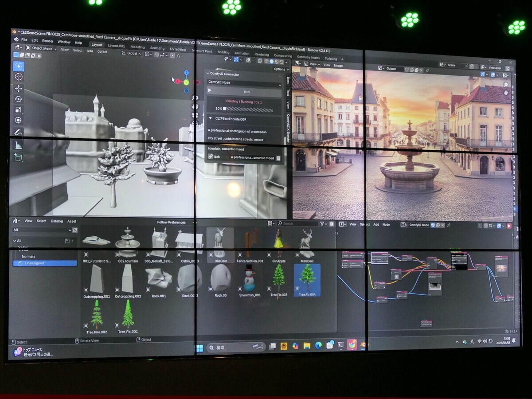Open the Object Mode dropdown
532x399 pixels.
(x=41, y=48)
